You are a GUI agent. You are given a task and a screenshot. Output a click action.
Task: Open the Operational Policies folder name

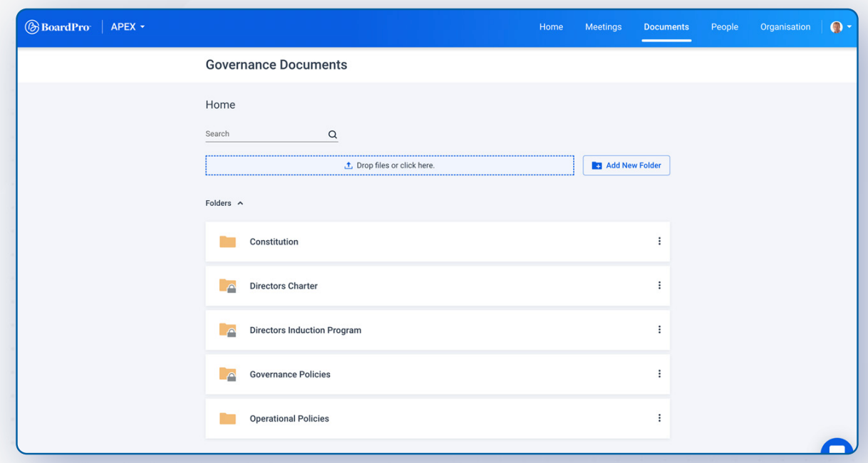pyautogui.click(x=289, y=419)
